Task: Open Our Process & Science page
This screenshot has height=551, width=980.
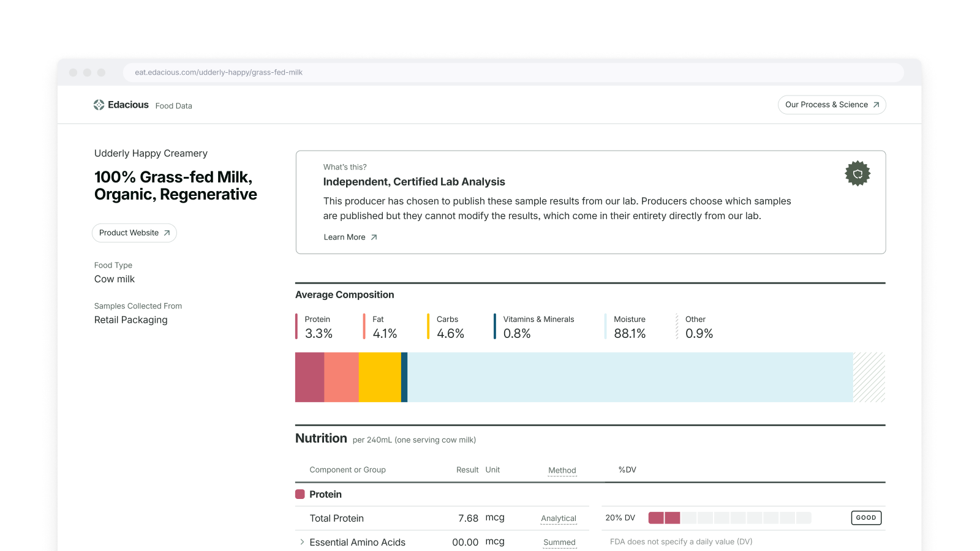Action: (x=832, y=105)
